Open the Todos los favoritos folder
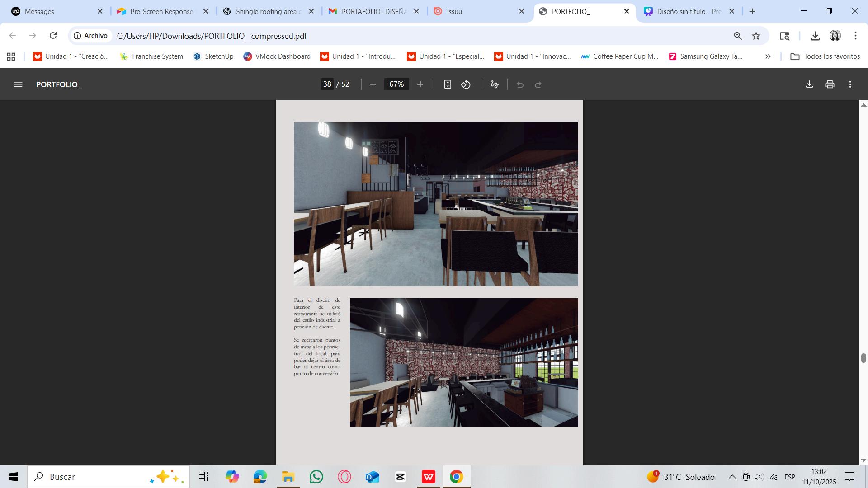This screenshot has height=488, width=868. pyautogui.click(x=825, y=56)
